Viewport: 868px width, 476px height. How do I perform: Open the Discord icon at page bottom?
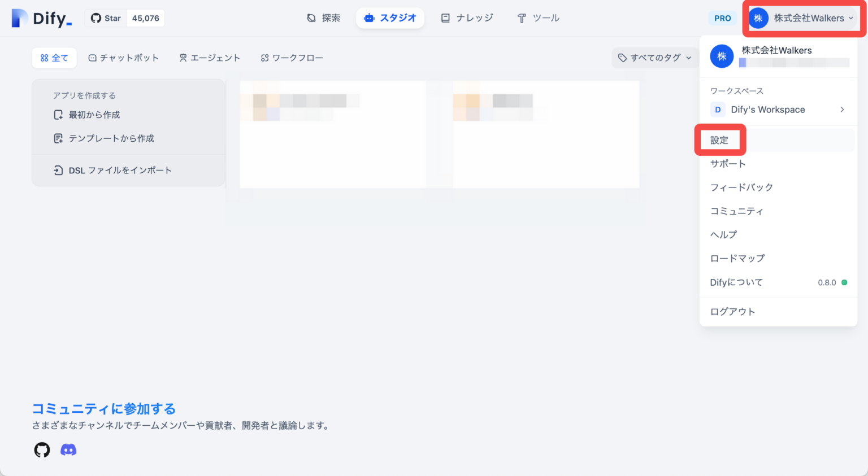(x=68, y=449)
